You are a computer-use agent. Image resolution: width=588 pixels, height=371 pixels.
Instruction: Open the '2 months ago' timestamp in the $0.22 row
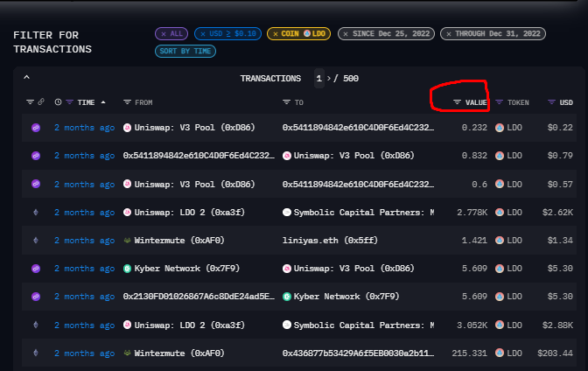[84, 128]
